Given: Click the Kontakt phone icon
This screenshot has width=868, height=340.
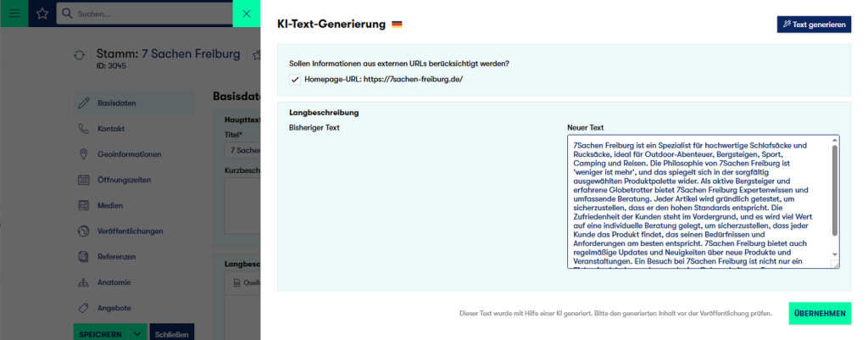Looking at the screenshot, I should coord(84,129).
